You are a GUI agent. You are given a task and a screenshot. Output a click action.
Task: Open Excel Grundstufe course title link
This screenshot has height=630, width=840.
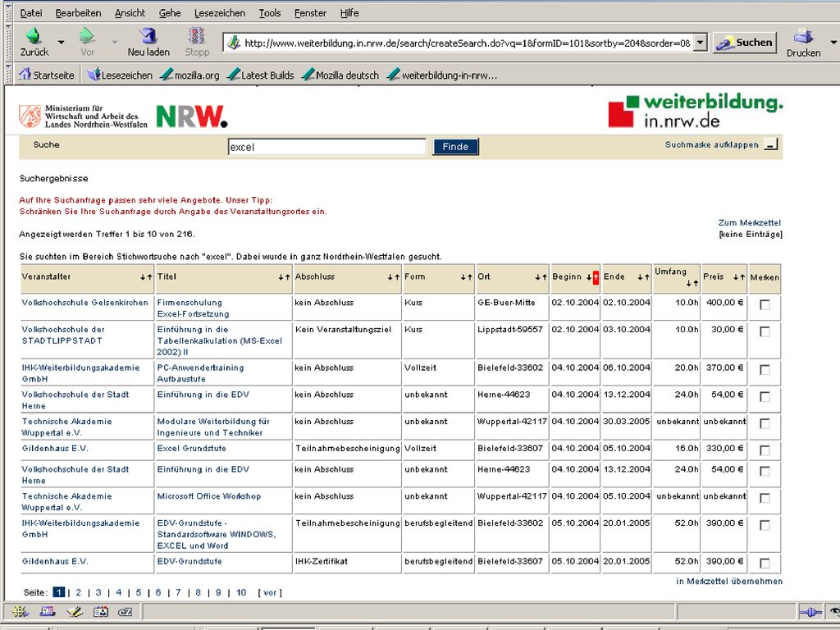[x=191, y=449]
